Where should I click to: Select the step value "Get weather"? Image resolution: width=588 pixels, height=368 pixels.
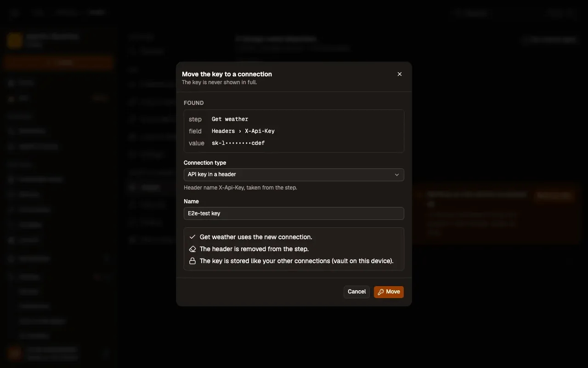(x=230, y=119)
